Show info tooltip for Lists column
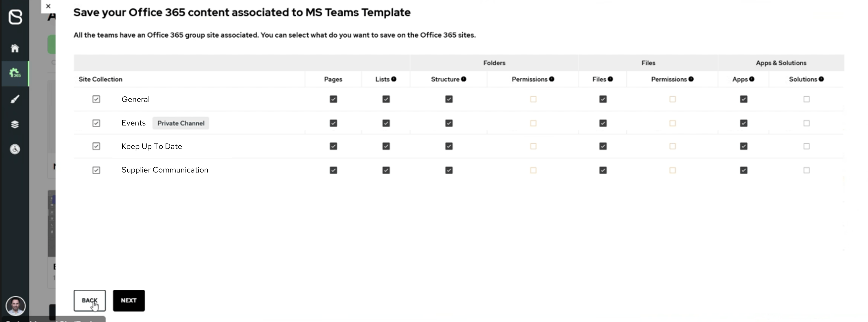This screenshot has height=322, width=868. click(x=394, y=79)
